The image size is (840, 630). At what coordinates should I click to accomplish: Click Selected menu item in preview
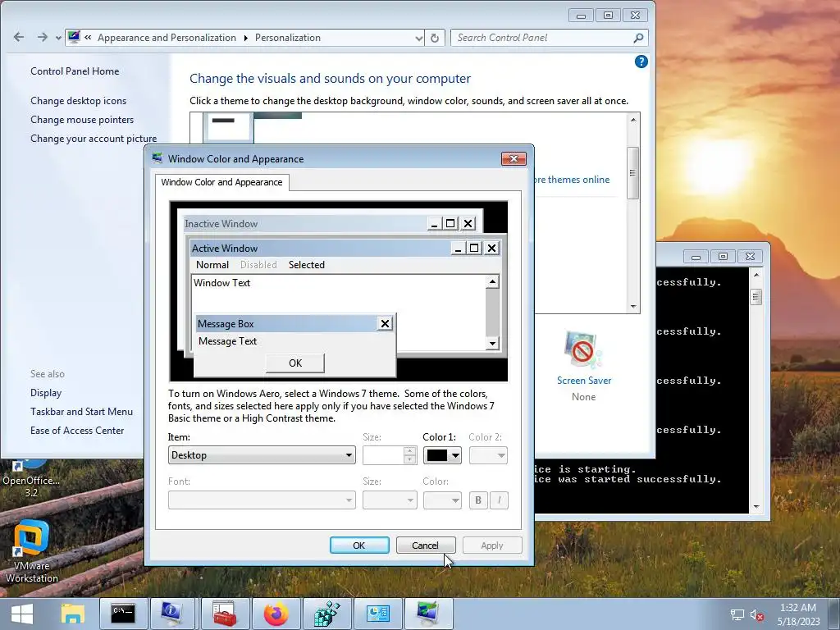point(307,265)
